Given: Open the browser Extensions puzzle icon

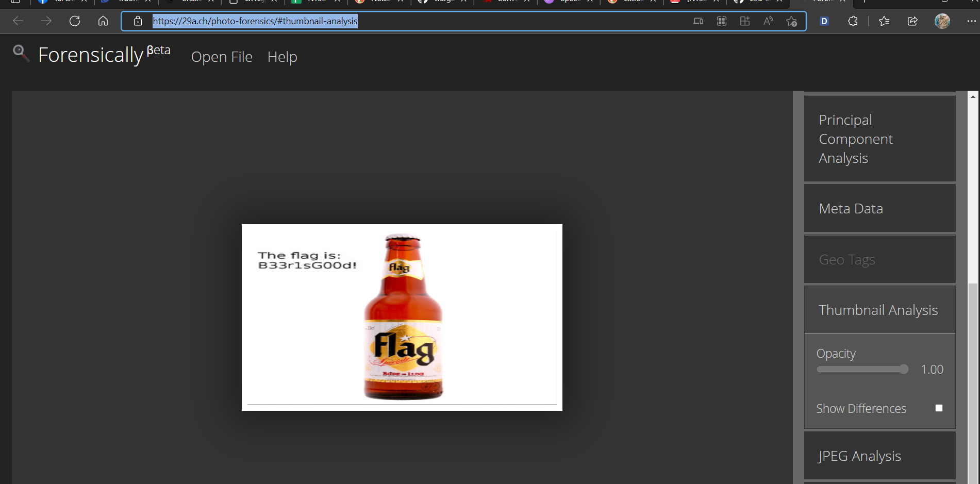Looking at the screenshot, I should 853,21.
